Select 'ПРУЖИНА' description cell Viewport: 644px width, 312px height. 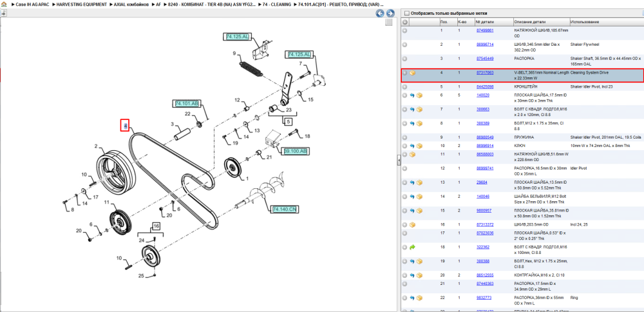click(524, 137)
